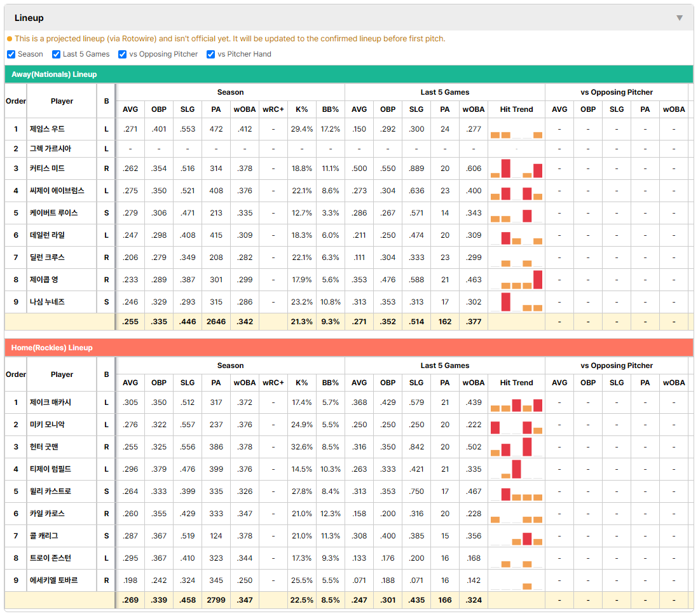The width and height of the screenshot is (698, 616).
Task: Collapse the Lineup panel with the arrow
Action: click(680, 18)
